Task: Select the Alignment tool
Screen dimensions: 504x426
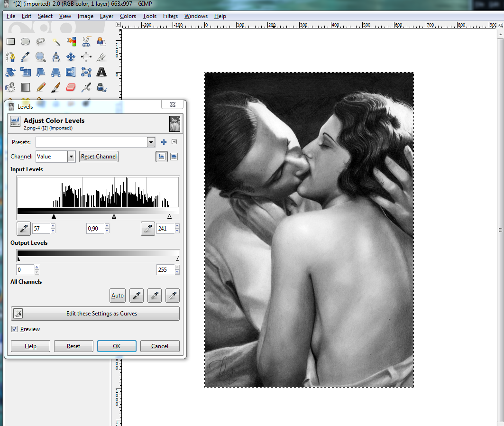Action: click(x=86, y=57)
